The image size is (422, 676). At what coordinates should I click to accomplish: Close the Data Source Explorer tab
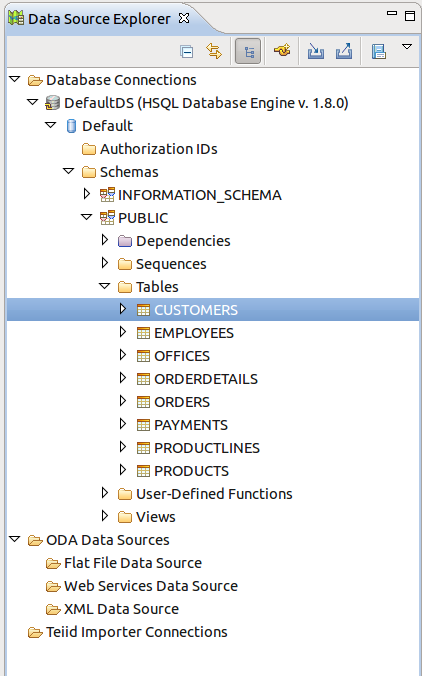click(184, 19)
